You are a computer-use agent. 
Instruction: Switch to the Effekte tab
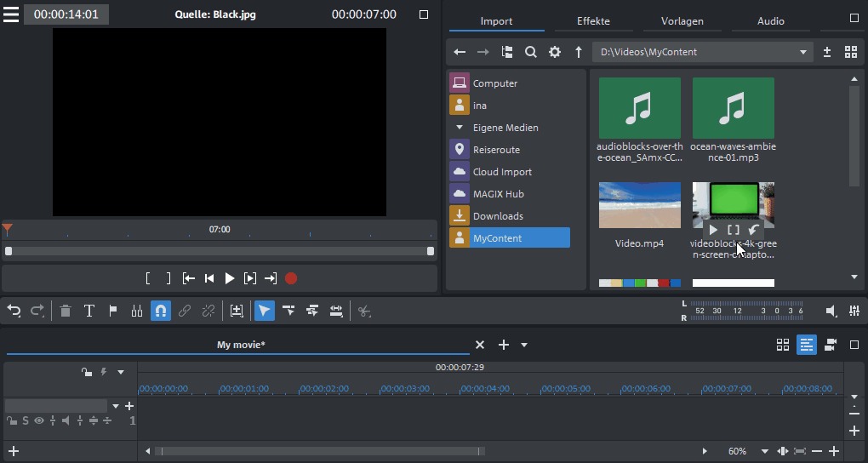[x=593, y=20]
